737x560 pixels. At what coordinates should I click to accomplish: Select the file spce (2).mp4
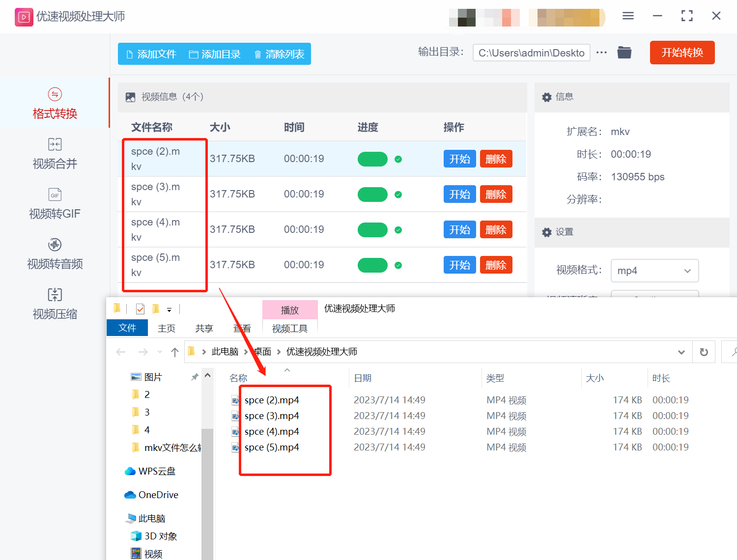pyautogui.click(x=272, y=400)
